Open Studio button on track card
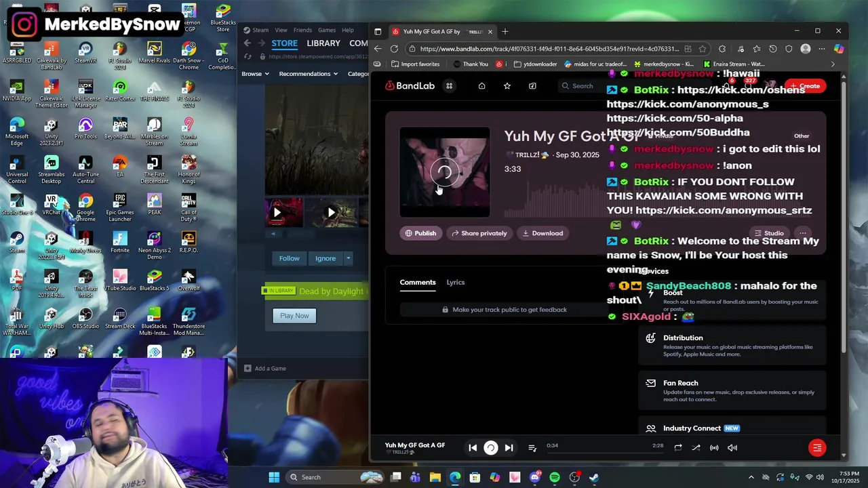The height and width of the screenshot is (488, 868). 769,233
